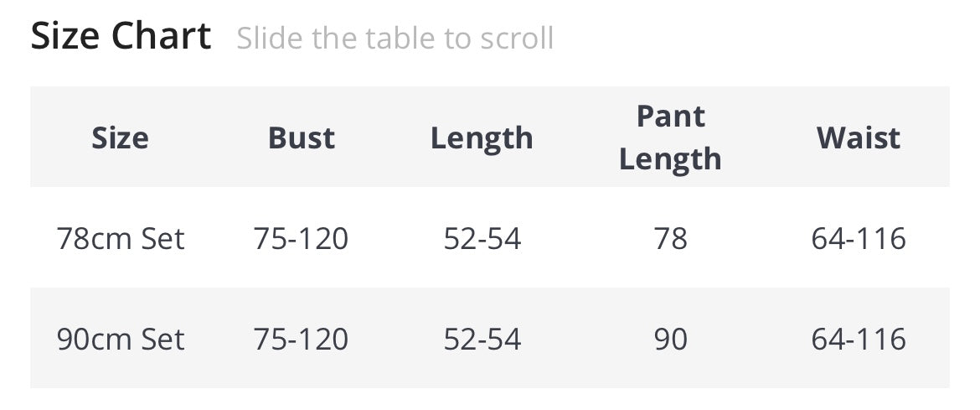The width and height of the screenshot is (980, 410).
Task: Click the standalone Length column header
Action: click(482, 138)
